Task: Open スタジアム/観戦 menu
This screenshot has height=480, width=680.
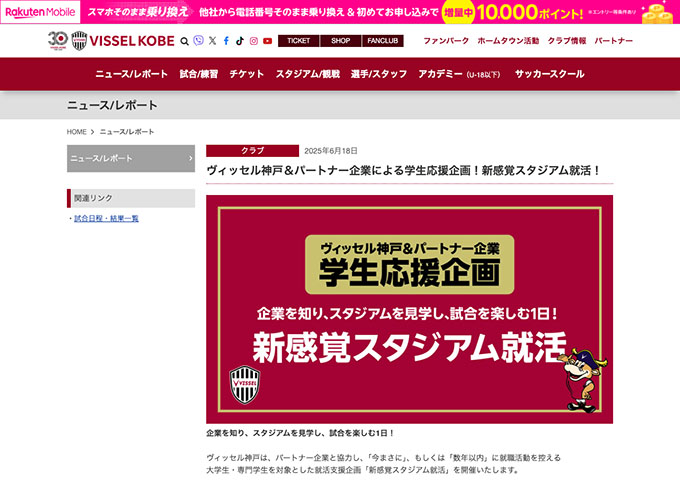Action: [307, 74]
